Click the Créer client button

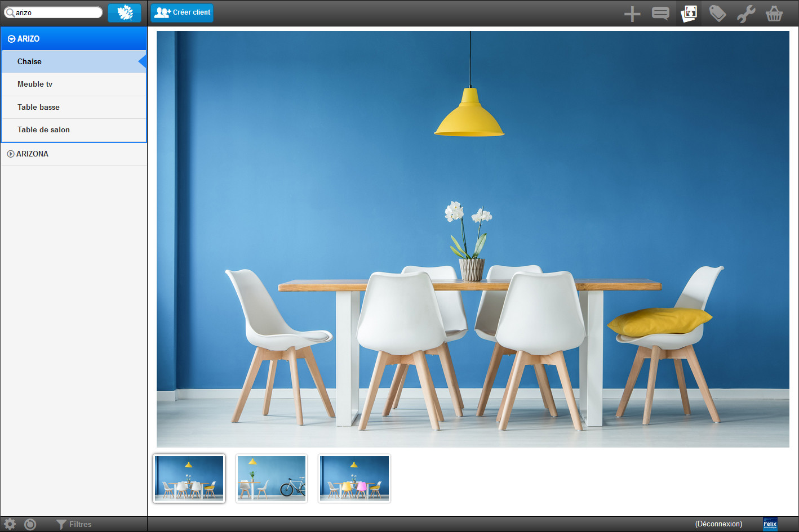click(x=182, y=12)
